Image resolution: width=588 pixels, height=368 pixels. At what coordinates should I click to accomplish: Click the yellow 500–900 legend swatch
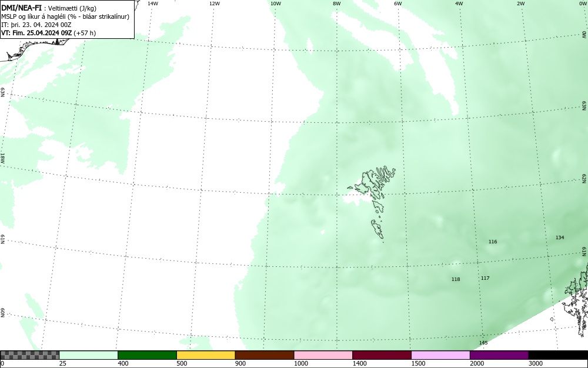(206, 355)
